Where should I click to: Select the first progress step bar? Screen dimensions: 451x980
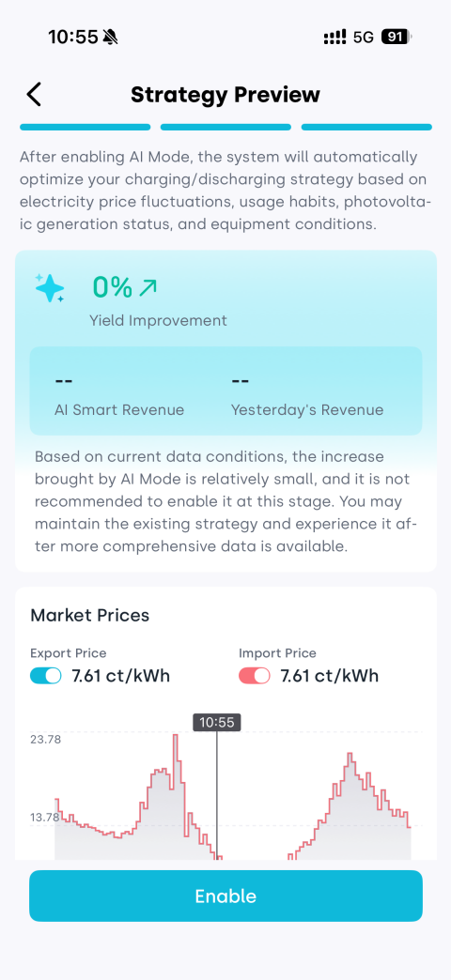click(86, 127)
